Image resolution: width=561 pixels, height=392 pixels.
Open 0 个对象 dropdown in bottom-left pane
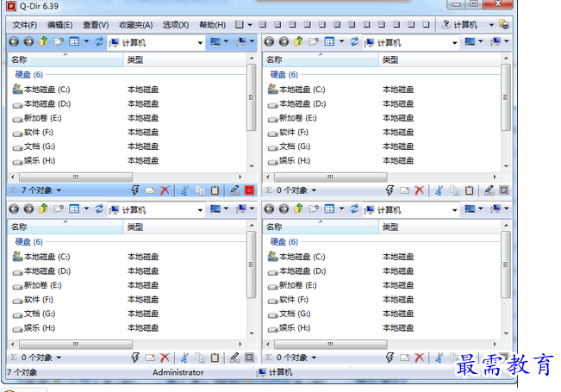tap(59, 358)
